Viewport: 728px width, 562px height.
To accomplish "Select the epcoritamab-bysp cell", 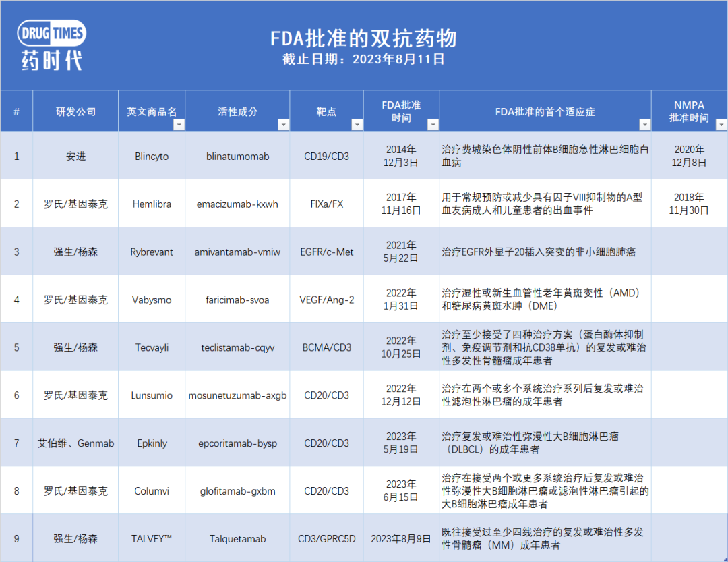I will pos(238,443).
